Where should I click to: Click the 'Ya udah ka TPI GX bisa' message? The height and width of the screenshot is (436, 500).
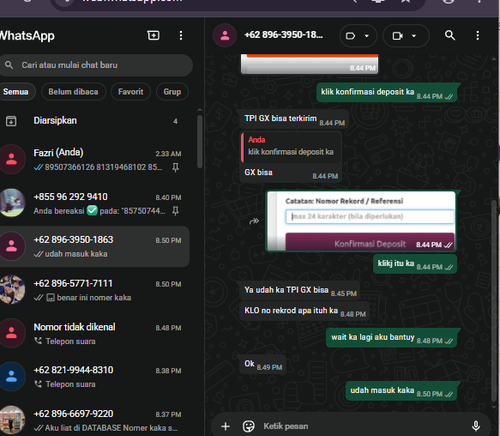300,290
